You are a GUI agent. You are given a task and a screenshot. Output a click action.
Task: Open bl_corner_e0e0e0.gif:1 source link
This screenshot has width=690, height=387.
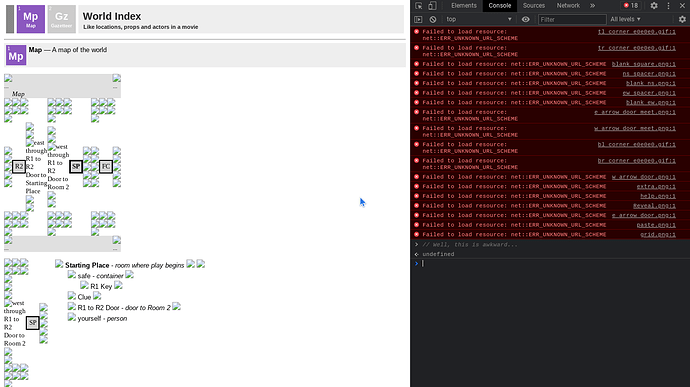coord(636,145)
